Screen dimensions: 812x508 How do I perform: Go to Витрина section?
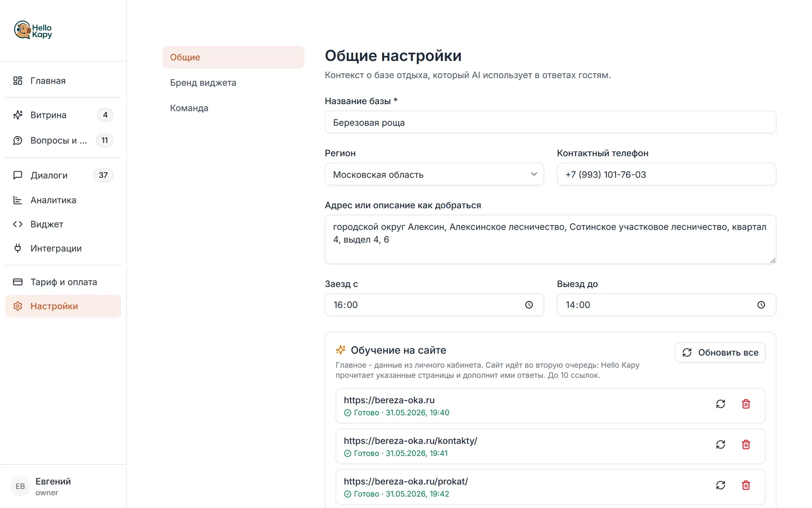pyautogui.click(x=63, y=115)
